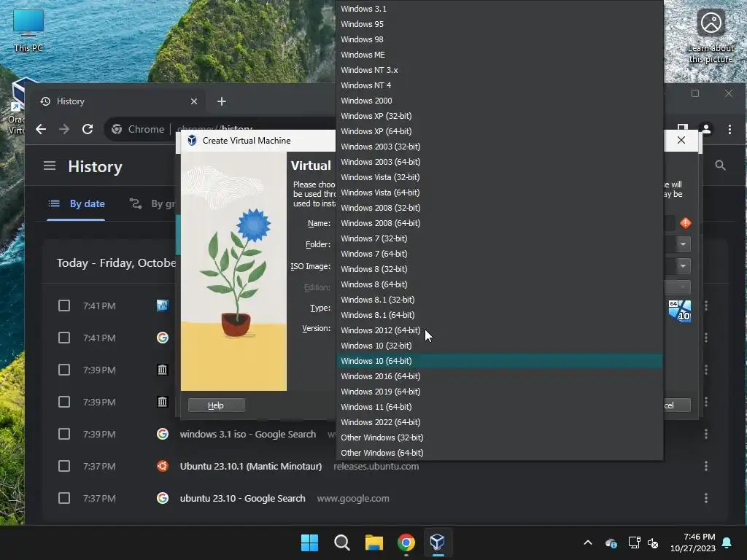Pick Windows 8 (32-bit)
This screenshot has height=560, width=747.
click(499, 269)
